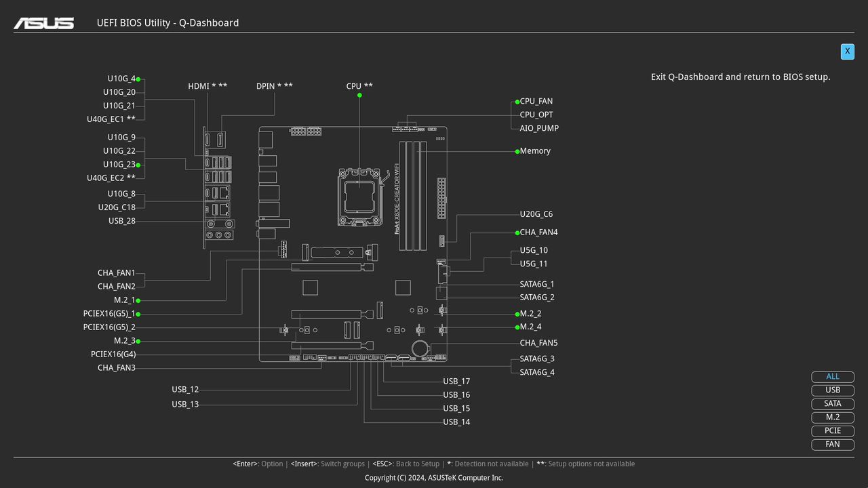
Task: Click the CMOS battery on the diagram
Action: click(421, 349)
